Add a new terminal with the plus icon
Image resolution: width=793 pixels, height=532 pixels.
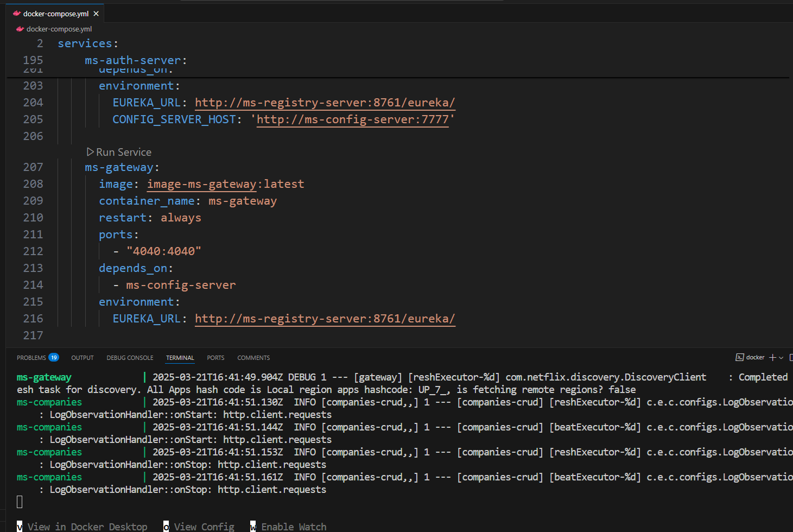coord(772,357)
